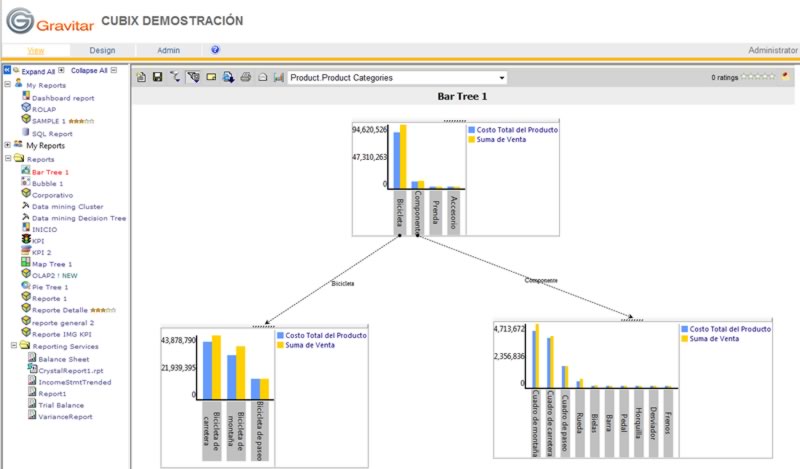Click the Bicicleta bar label in the top chart
This screenshot has height=469, width=800.
399,213
